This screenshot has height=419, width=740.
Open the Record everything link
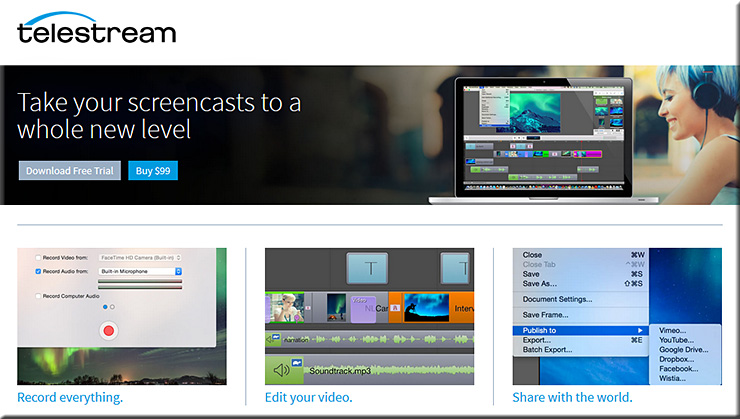(x=70, y=397)
